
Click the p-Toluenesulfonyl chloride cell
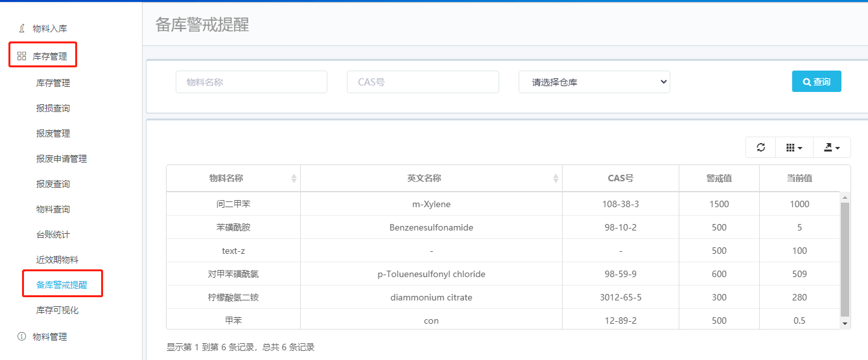(431, 274)
